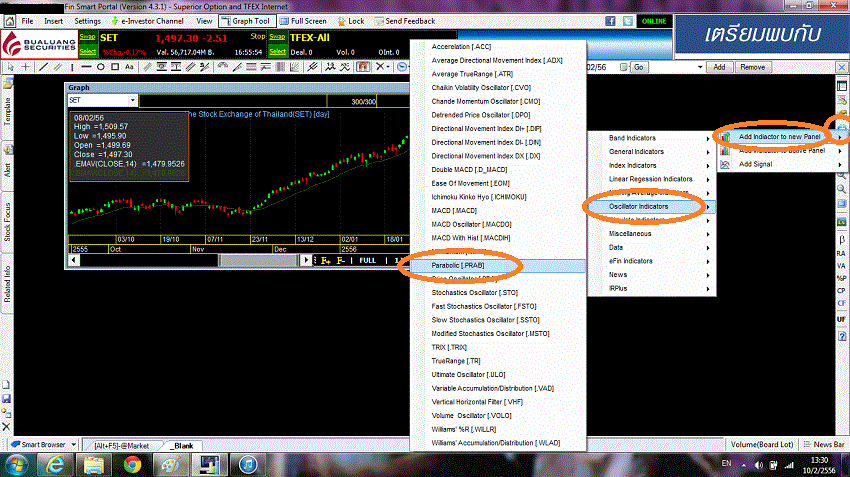The width and height of the screenshot is (850, 477).
Task: Click the Home icon in the menu bar
Action: click(9, 21)
